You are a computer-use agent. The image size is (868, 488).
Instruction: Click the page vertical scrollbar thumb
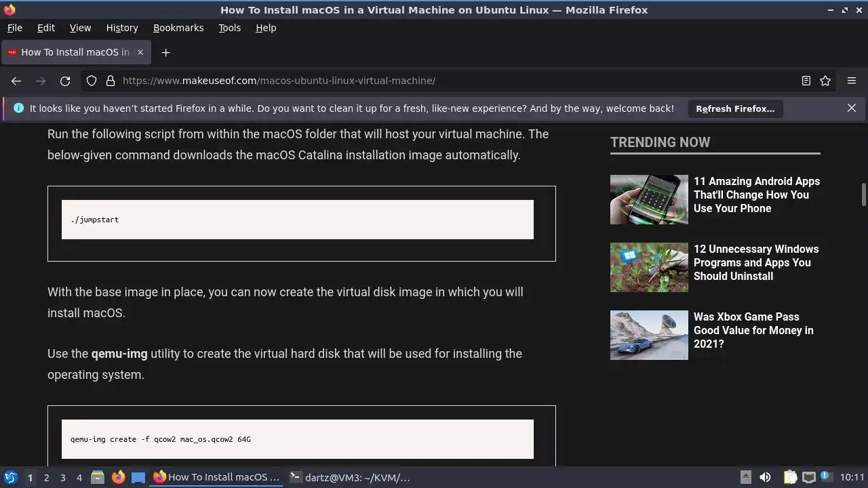coord(864,194)
